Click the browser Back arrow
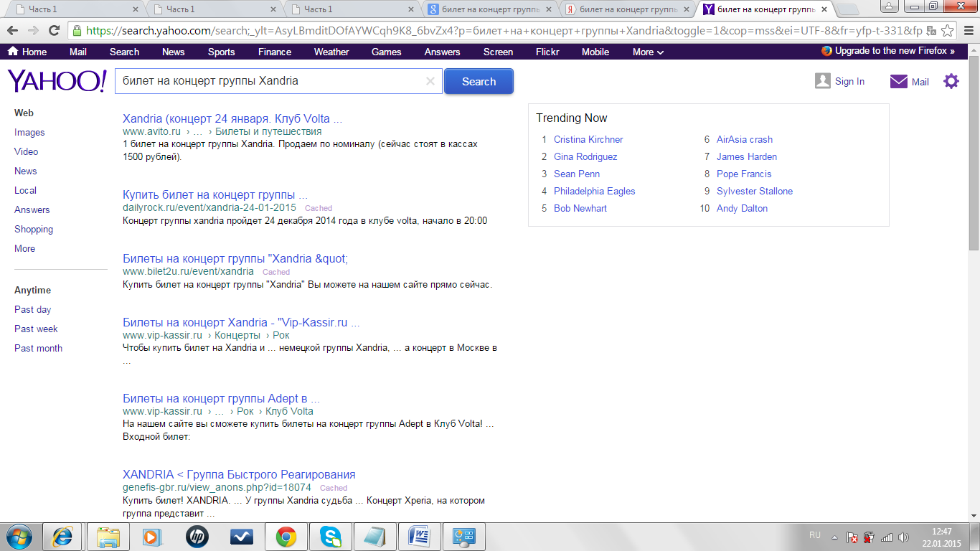 pyautogui.click(x=13, y=31)
